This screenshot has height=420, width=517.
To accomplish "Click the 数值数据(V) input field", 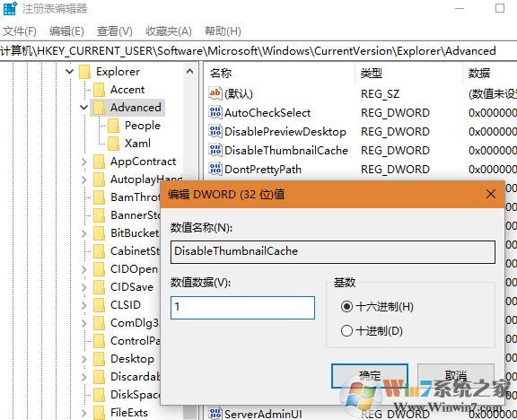I will pyautogui.click(x=242, y=307).
